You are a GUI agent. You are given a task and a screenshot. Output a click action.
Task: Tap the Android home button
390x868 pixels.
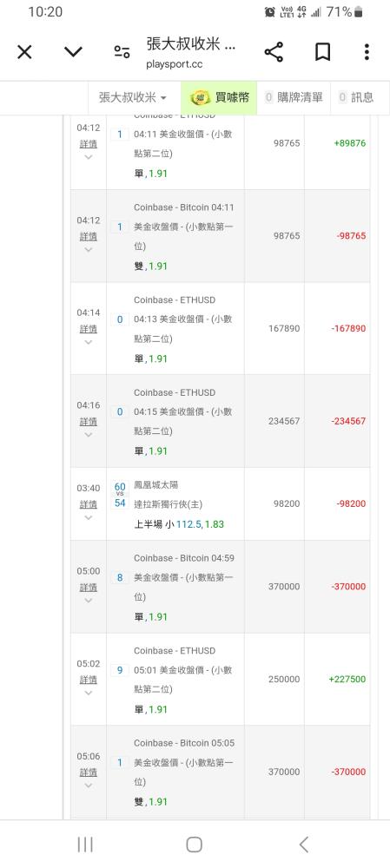tap(194, 845)
